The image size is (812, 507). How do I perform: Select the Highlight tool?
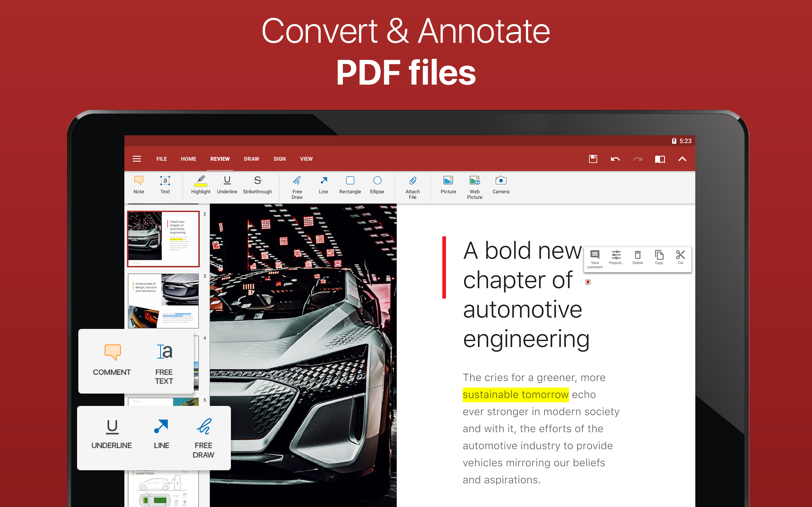click(x=200, y=186)
